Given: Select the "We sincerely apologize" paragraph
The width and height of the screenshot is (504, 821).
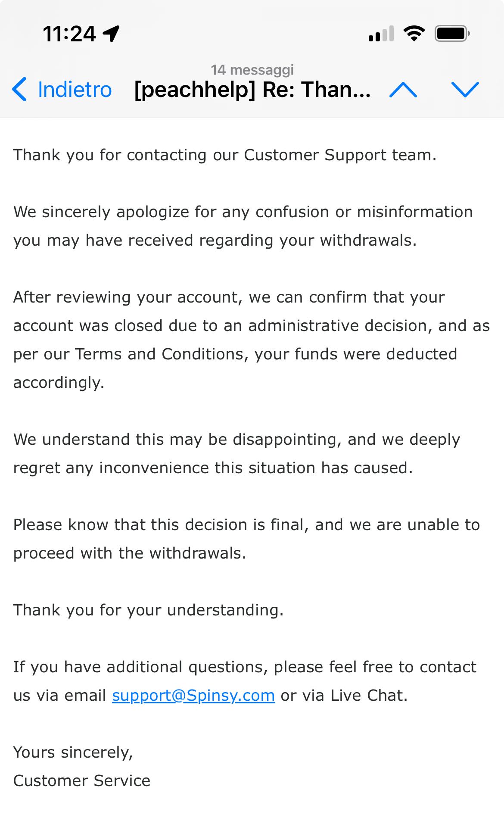Looking at the screenshot, I should coord(243,226).
